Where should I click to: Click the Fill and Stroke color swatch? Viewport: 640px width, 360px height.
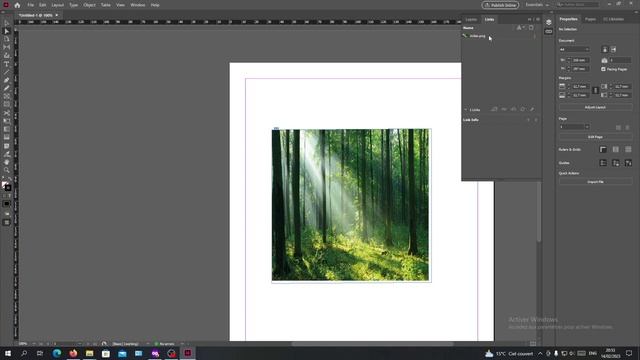click(x=6, y=186)
